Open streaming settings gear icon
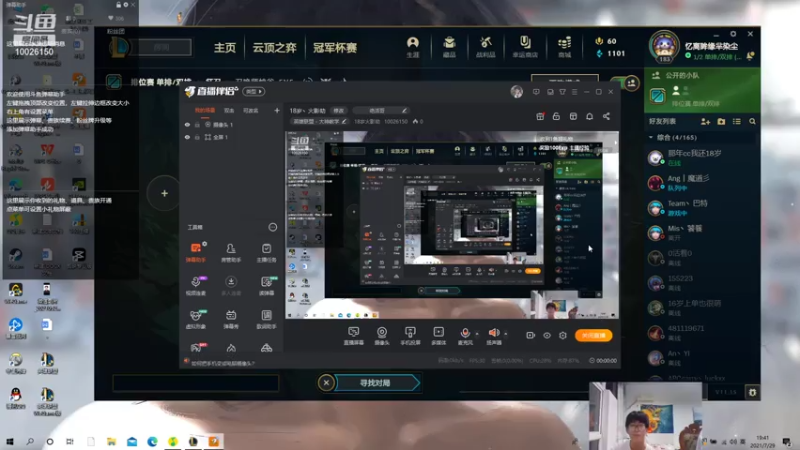 (563, 335)
